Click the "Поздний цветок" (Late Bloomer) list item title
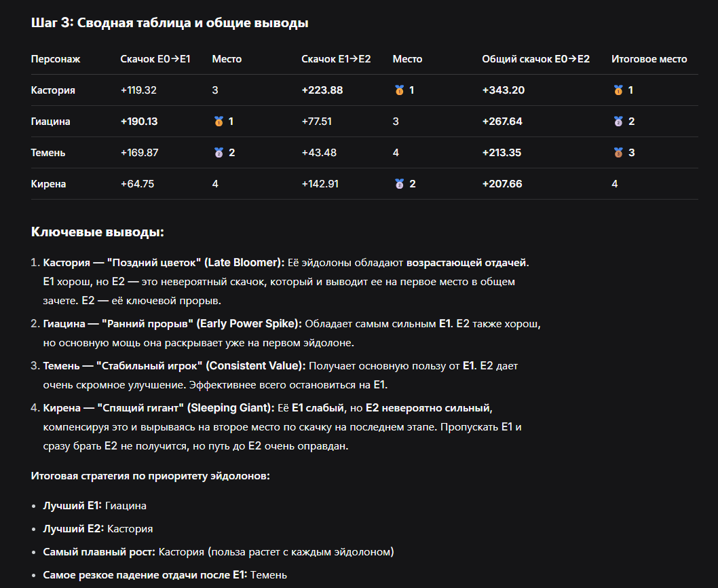The image size is (718, 588). (x=162, y=262)
